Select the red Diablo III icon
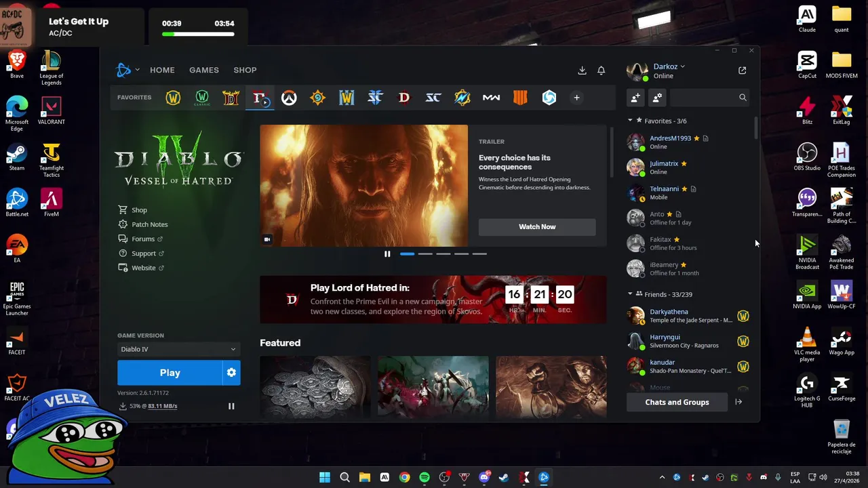 pyautogui.click(x=404, y=98)
